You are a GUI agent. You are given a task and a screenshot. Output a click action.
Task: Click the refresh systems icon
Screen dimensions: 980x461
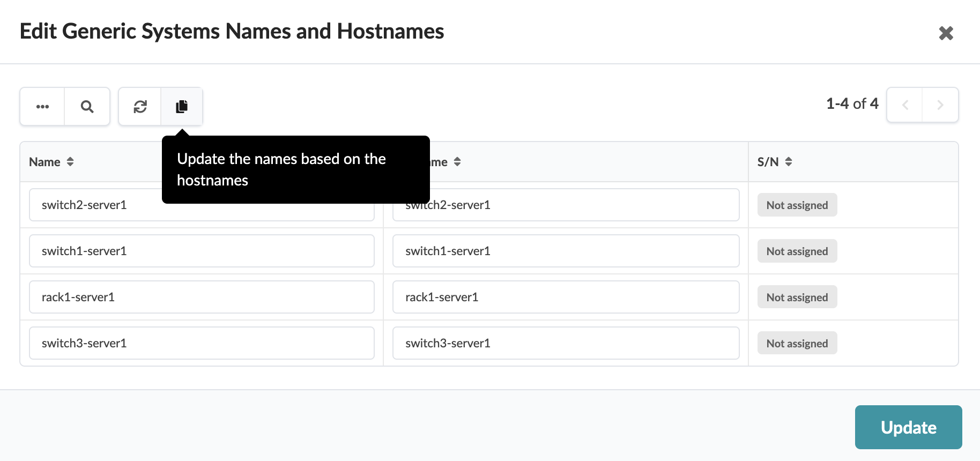[x=140, y=106]
